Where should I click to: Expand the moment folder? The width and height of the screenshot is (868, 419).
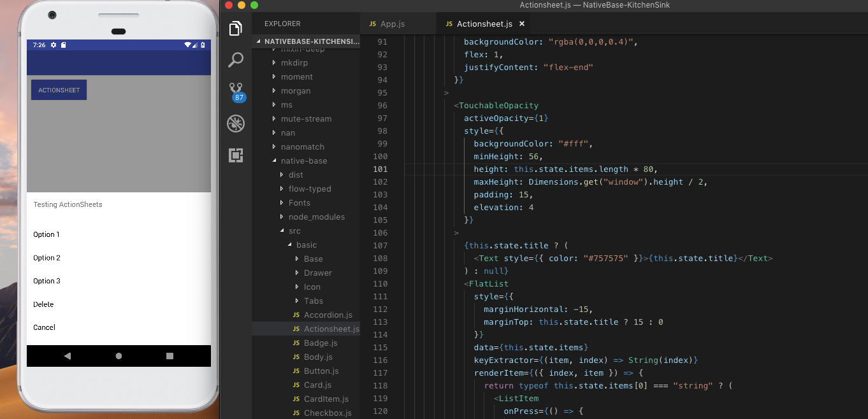[296, 77]
